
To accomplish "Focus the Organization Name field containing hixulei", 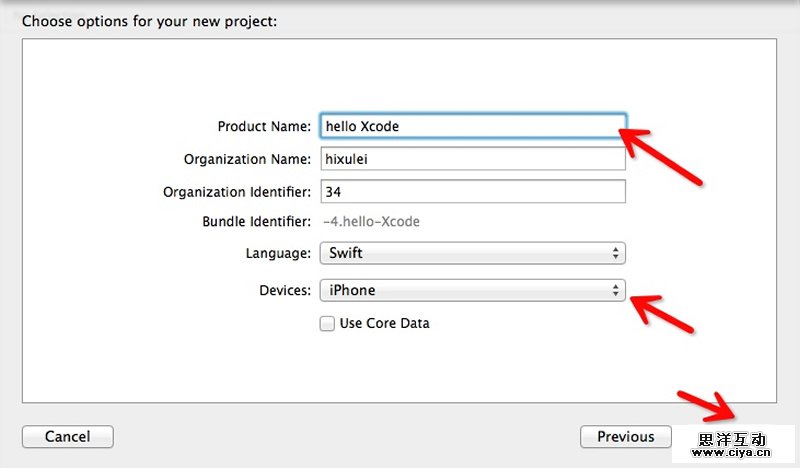I will [472, 159].
